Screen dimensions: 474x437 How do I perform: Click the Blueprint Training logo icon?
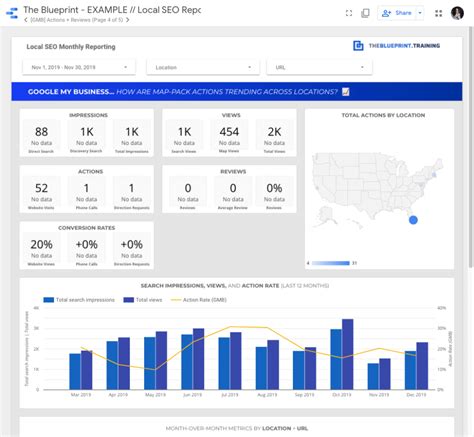[358, 46]
